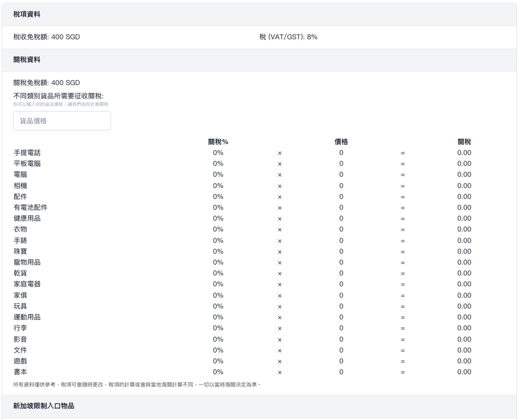This screenshot has height=420, width=520.
Task: Click the 不同類別貨品所需要征收關稅 heading text
Action: [x=58, y=96]
